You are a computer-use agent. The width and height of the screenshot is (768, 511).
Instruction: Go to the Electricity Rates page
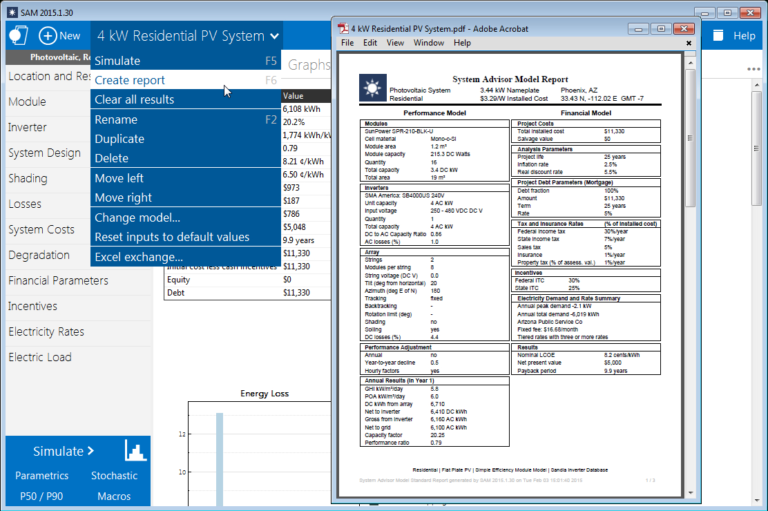[x=46, y=331]
